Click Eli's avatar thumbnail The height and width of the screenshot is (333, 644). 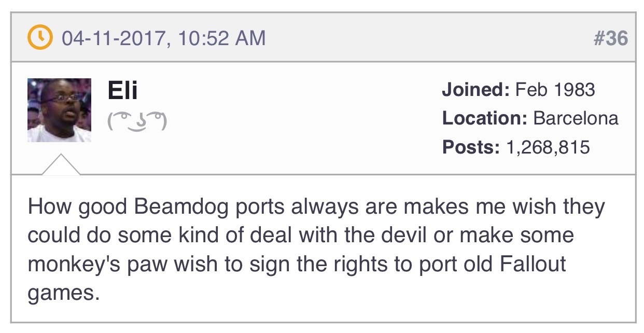click(59, 110)
